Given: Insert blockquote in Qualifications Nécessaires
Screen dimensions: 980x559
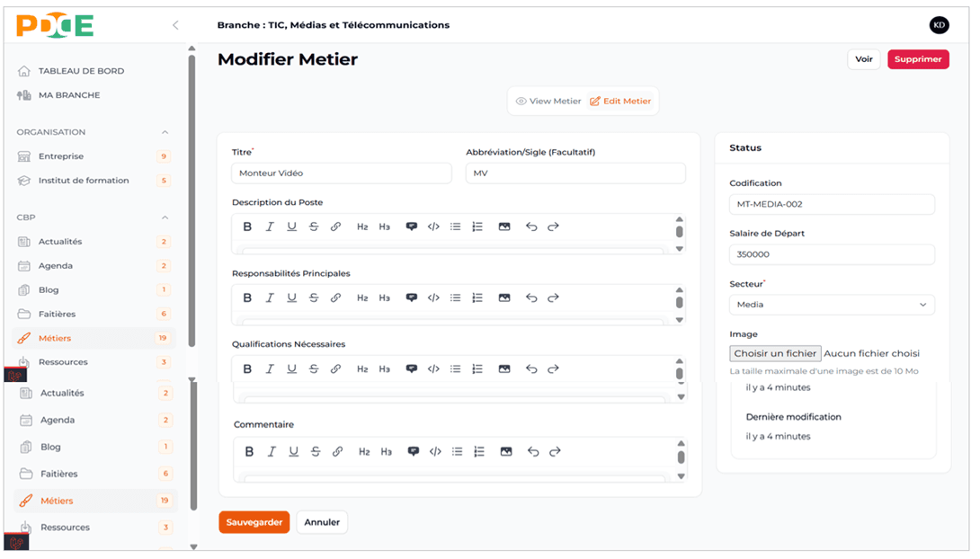Looking at the screenshot, I should click(x=412, y=368).
